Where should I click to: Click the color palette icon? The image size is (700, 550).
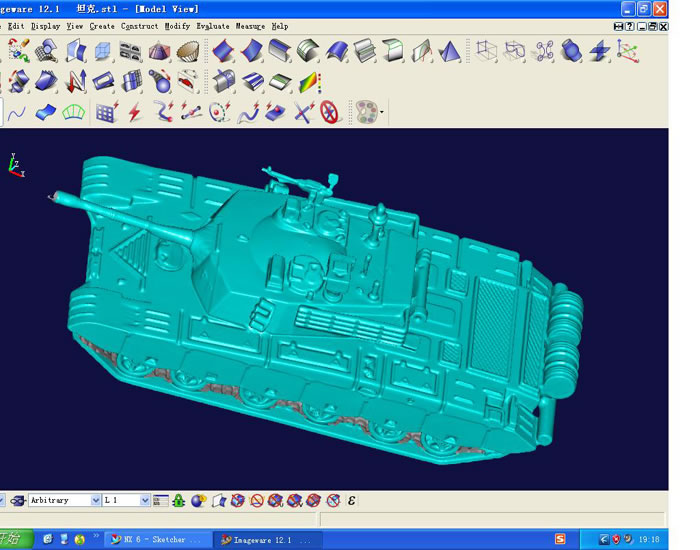tap(366, 112)
